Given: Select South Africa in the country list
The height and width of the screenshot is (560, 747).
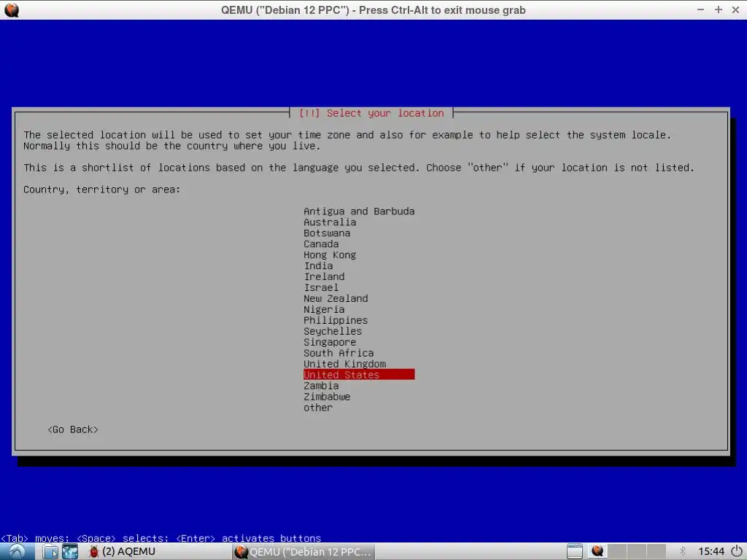Looking at the screenshot, I should [338, 354].
